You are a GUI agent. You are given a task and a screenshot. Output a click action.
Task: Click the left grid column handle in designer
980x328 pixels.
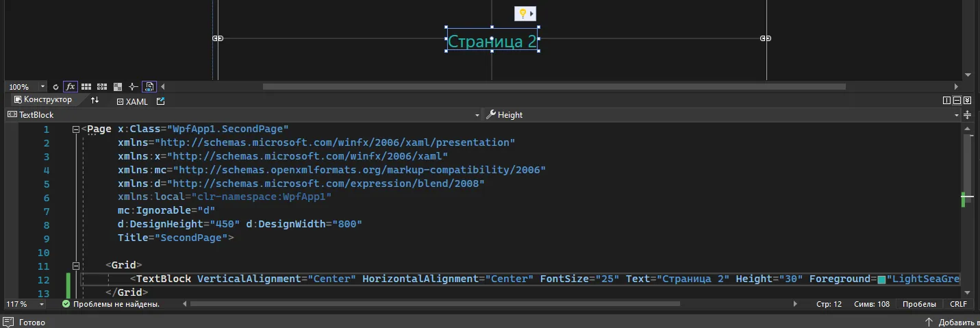click(218, 38)
